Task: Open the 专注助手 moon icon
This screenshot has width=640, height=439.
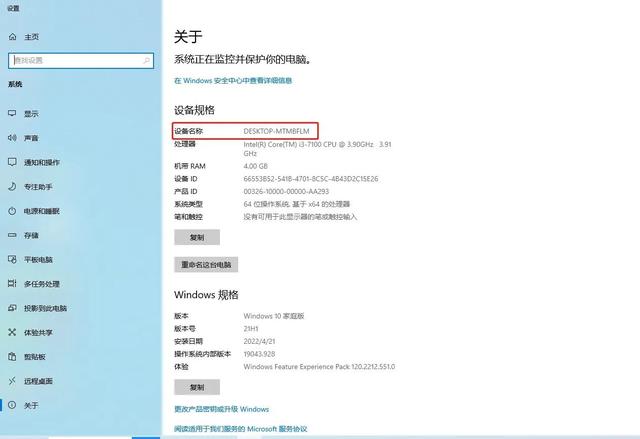Action: click(12, 186)
